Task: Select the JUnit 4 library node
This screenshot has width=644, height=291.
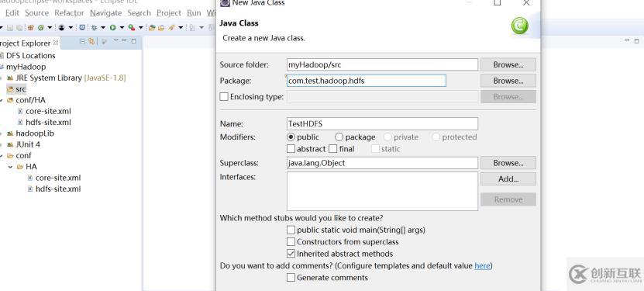Action: (x=28, y=144)
